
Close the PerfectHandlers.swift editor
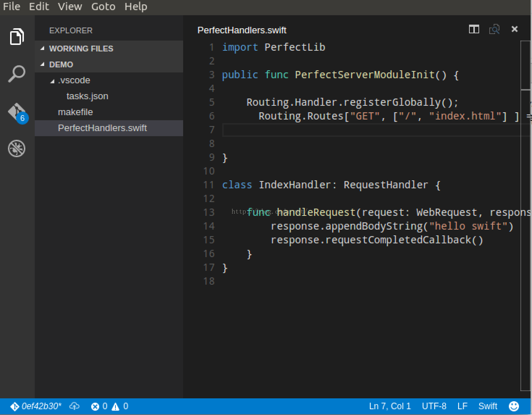click(514, 29)
